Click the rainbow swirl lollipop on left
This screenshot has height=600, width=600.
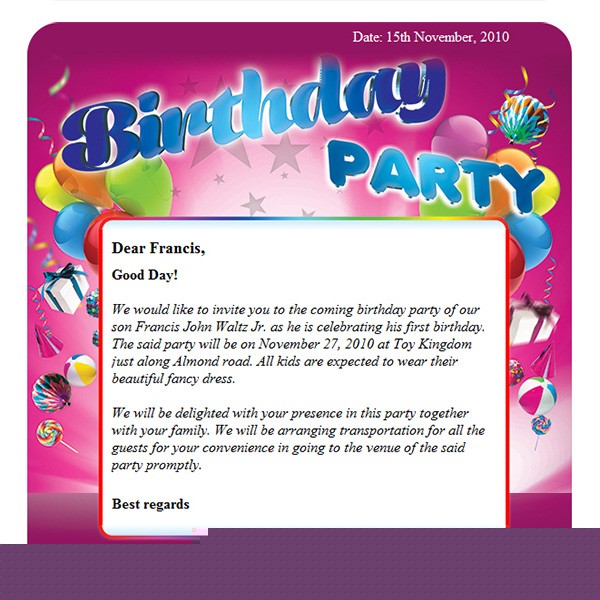point(54,435)
